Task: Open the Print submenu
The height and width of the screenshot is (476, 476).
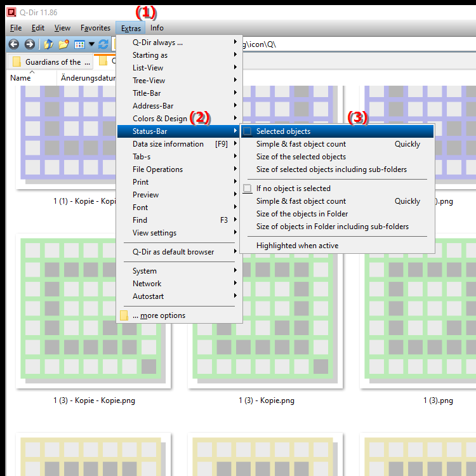Action: click(180, 182)
